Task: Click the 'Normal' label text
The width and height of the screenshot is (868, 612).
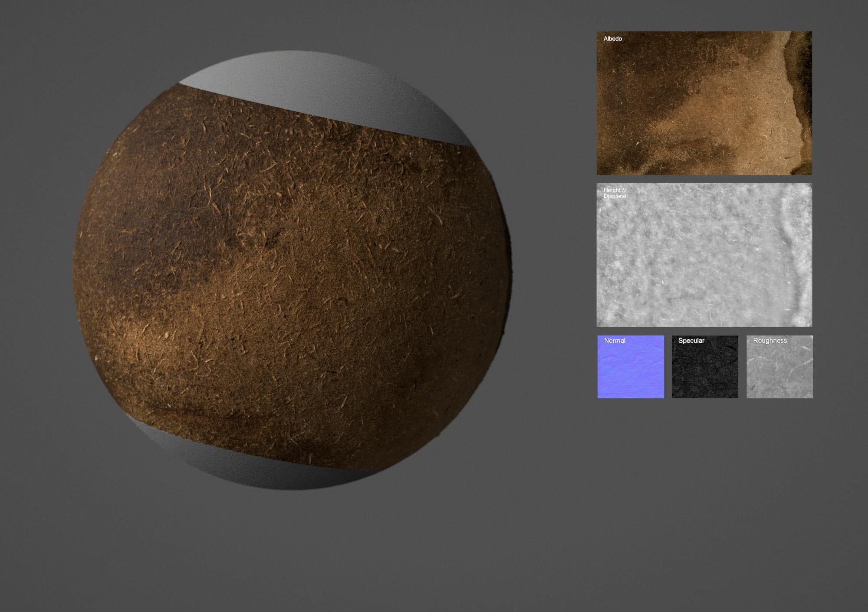Action: point(615,341)
